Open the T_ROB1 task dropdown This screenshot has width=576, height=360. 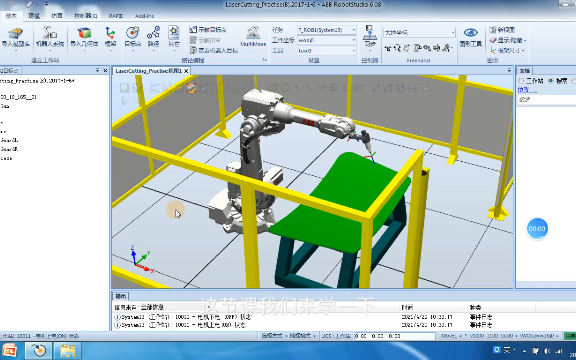tap(326, 30)
